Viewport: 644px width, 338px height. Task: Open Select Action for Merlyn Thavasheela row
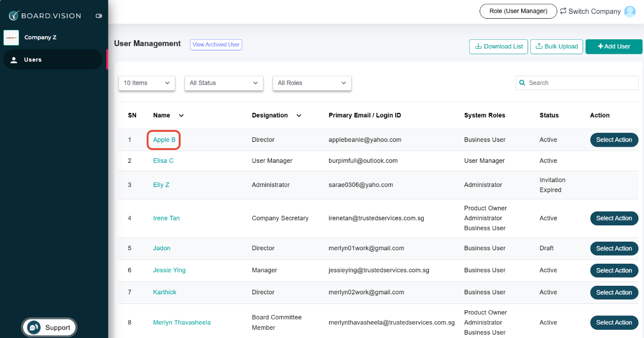tap(614, 323)
